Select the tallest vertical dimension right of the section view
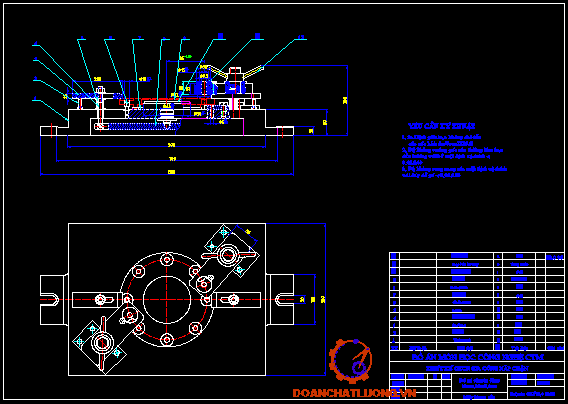This screenshot has height=404, width=568. pyautogui.click(x=346, y=100)
